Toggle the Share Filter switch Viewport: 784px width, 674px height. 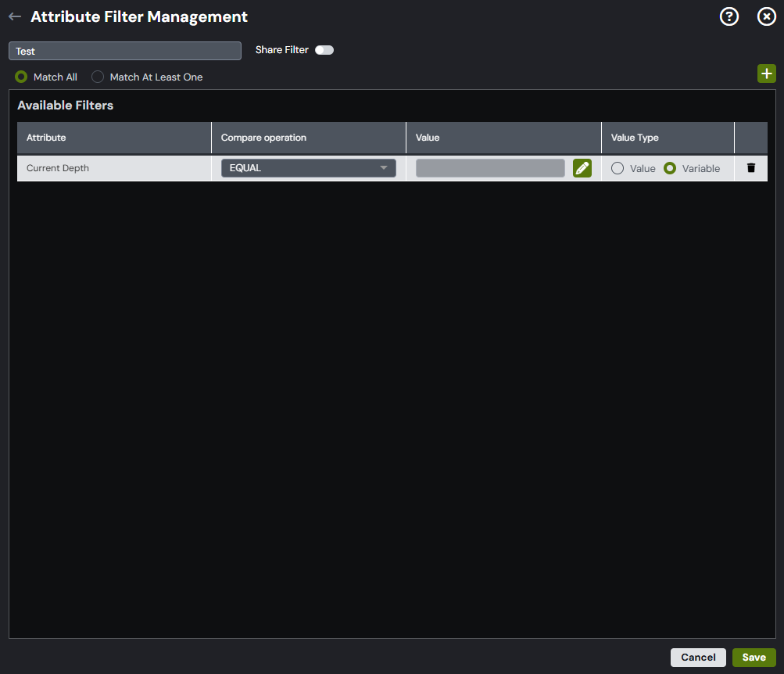(324, 50)
